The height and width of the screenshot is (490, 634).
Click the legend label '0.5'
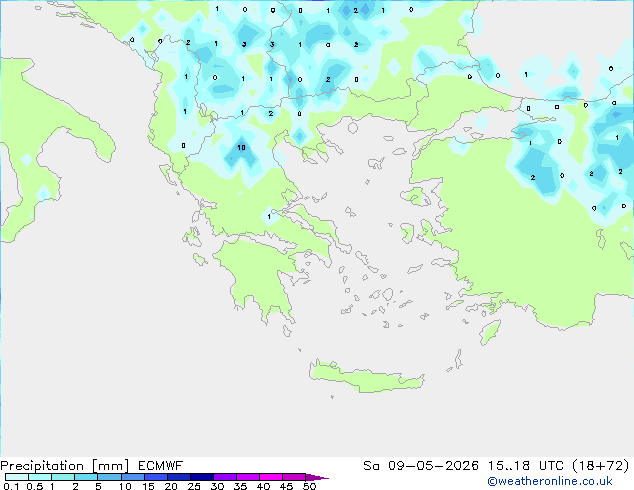click(x=35, y=486)
